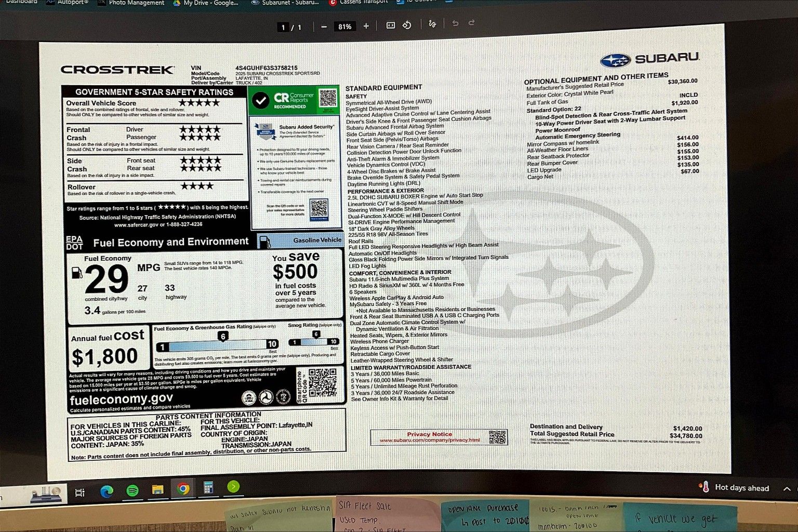
Task: Click the OPTIONAL EQUIPMENT AND OTHER ITEMS heading
Action: pyautogui.click(x=596, y=78)
